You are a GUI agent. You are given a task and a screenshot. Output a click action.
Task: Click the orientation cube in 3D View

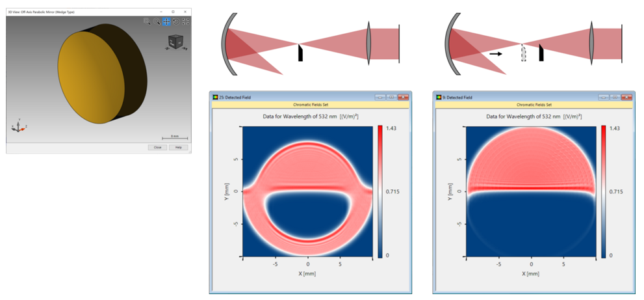(x=175, y=42)
